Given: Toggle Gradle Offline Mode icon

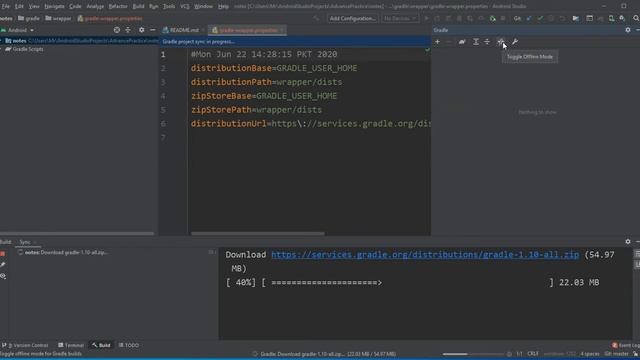Looking at the screenshot, I should click(x=500, y=42).
